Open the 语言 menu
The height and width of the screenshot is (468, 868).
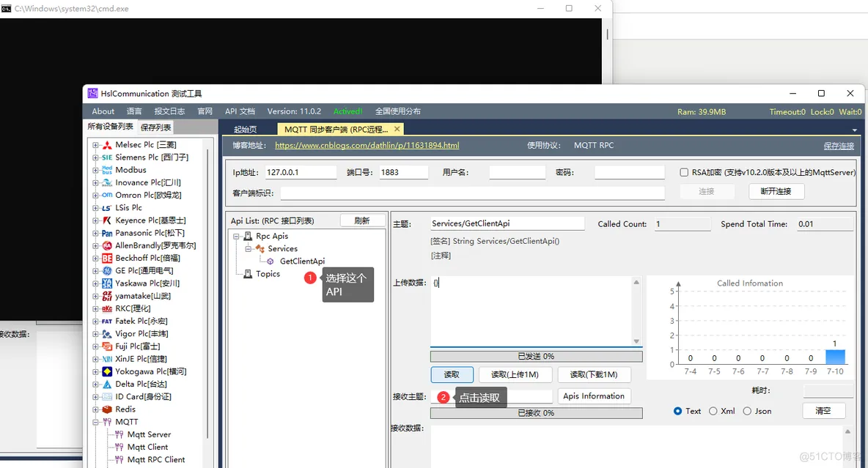pos(134,111)
